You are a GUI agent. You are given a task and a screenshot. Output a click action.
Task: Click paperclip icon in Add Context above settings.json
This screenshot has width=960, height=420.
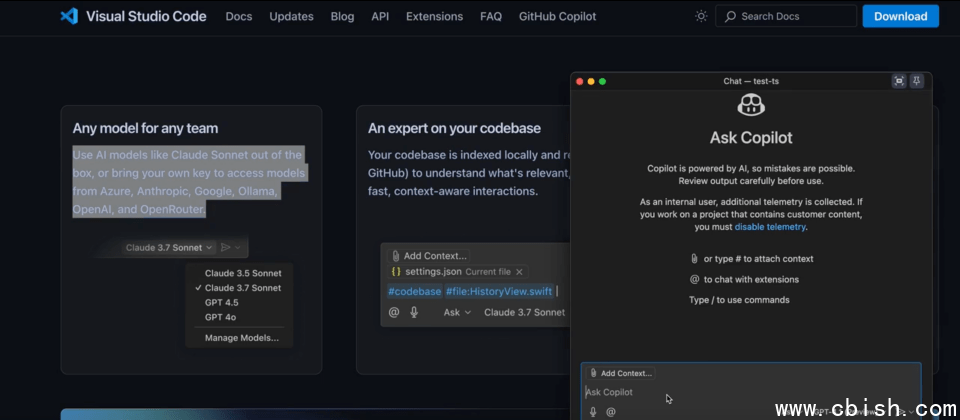click(x=396, y=256)
